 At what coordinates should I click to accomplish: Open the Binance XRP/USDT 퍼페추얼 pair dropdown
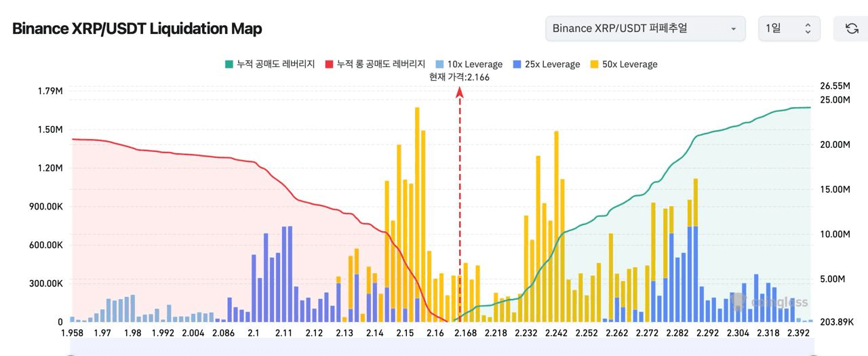644,28
